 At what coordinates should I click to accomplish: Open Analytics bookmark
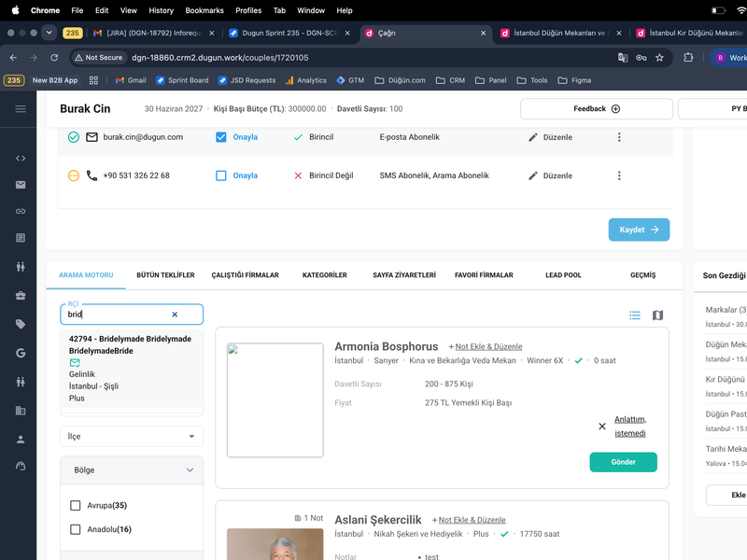pos(306,80)
